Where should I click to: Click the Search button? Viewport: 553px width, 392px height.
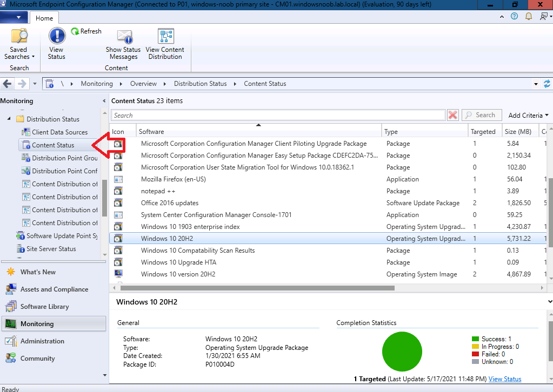(x=482, y=115)
